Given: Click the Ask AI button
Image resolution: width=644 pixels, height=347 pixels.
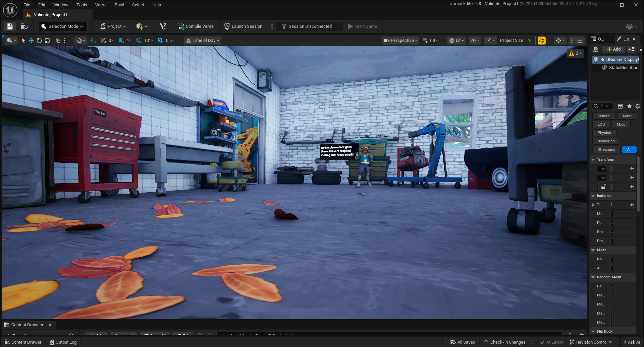Looking at the screenshot, I should pyautogui.click(x=632, y=342).
